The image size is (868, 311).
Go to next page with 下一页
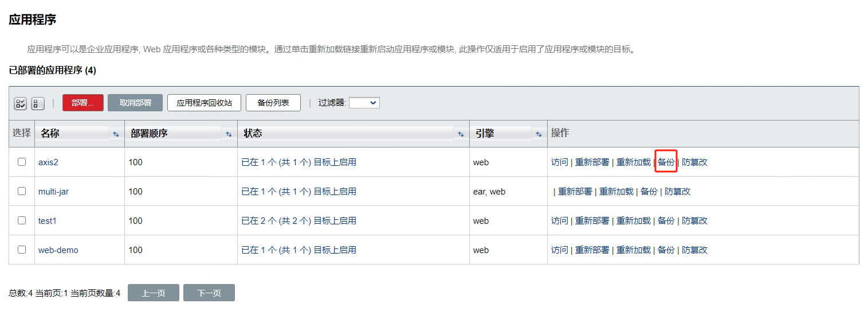(209, 293)
